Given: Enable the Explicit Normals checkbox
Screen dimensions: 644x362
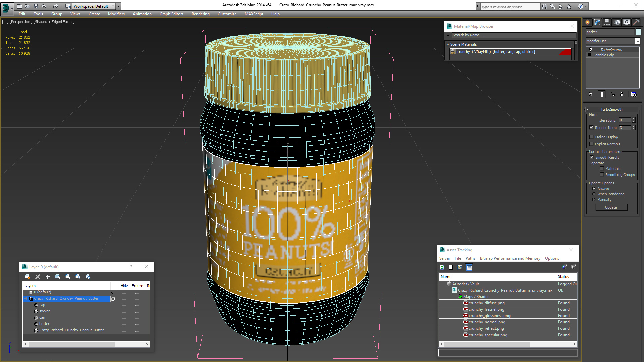Looking at the screenshot, I should point(592,144).
